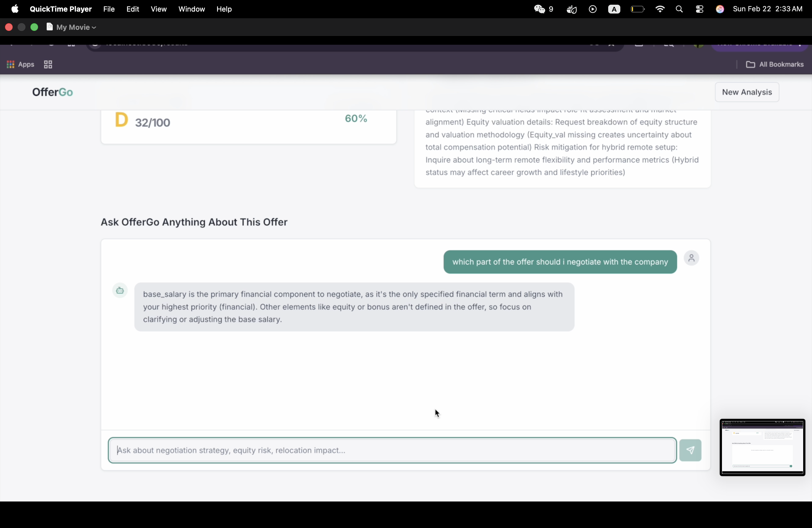Open the File menu
The width and height of the screenshot is (812, 528).
(109, 9)
